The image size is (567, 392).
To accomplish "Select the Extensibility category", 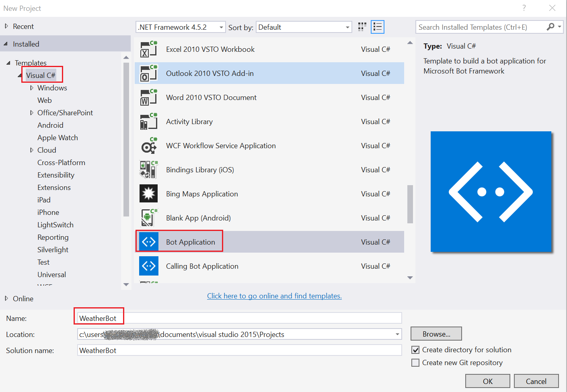I will [x=56, y=175].
